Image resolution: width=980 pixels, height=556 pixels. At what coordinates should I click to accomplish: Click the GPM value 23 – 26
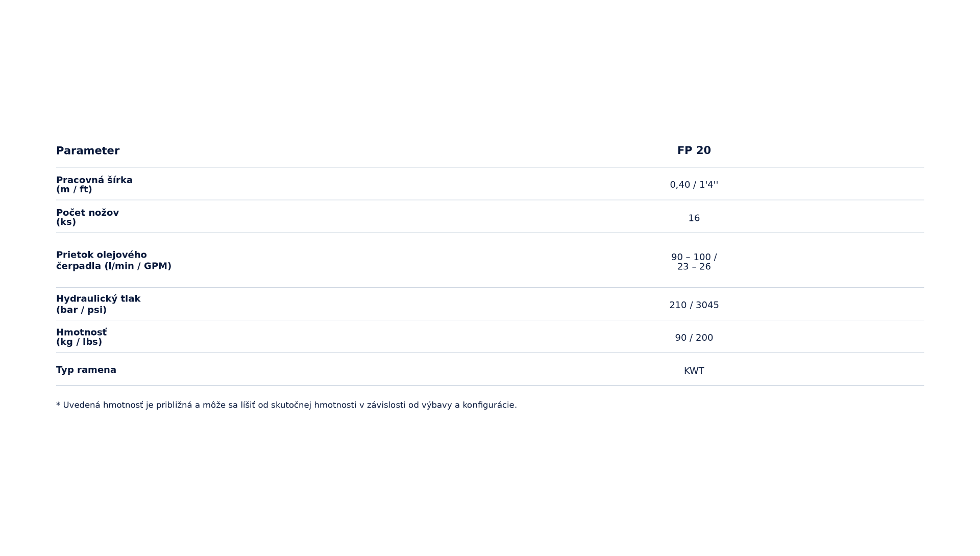tap(694, 267)
